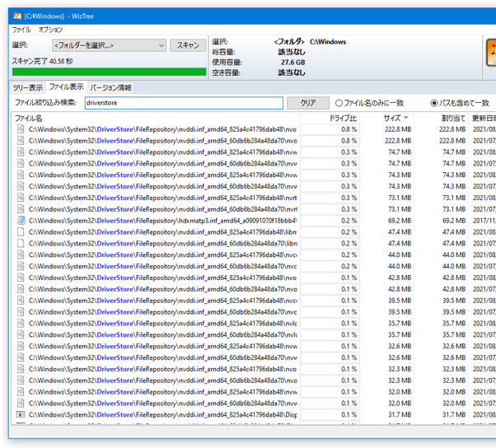
Task: Select パスも含めて一致 radio button
Action: (x=434, y=103)
